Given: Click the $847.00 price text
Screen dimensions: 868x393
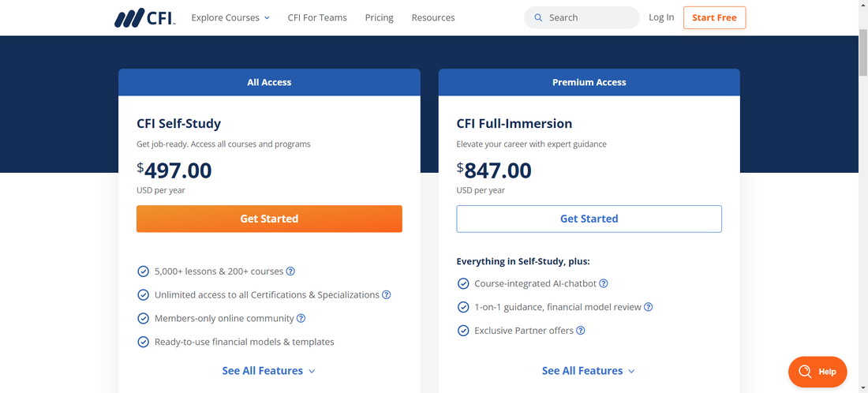Looking at the screenshot, I should (x=494, y=170).
